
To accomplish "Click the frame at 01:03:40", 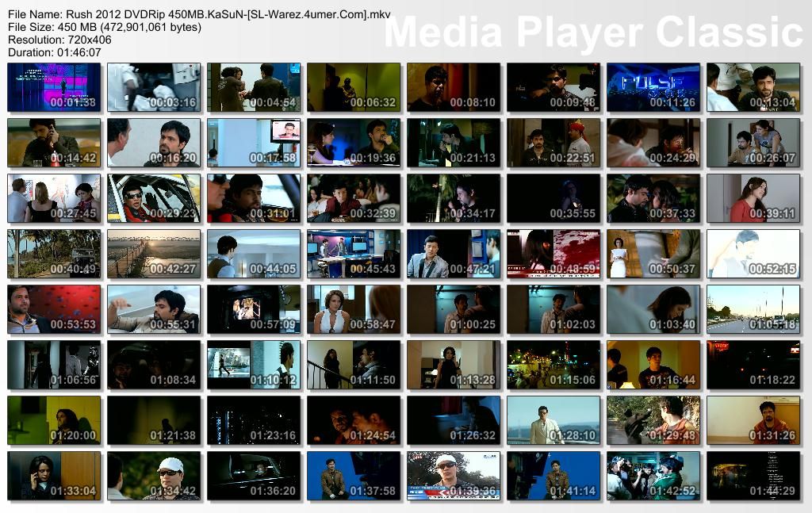I will (x=653, y=309).
